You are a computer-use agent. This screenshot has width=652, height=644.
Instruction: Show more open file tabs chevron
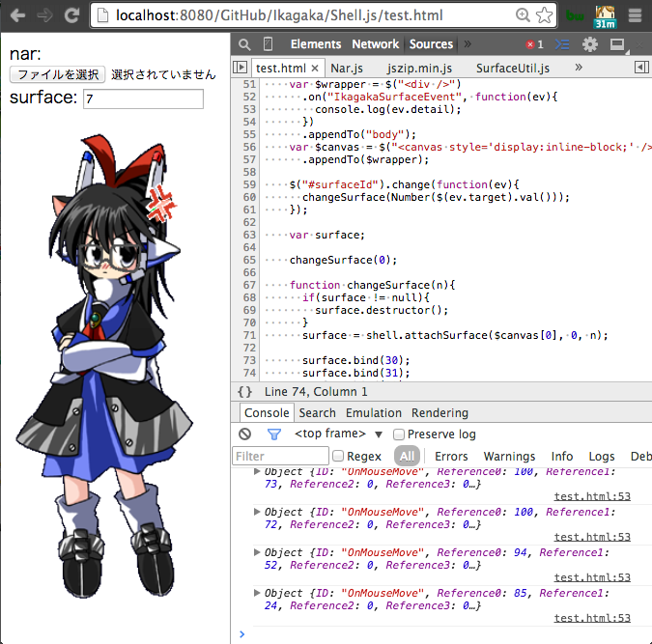pyautogui.click(x=579, y=68)
